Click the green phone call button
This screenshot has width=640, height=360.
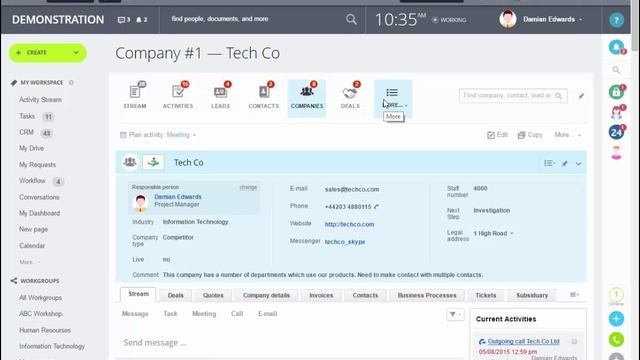[616, 339]
